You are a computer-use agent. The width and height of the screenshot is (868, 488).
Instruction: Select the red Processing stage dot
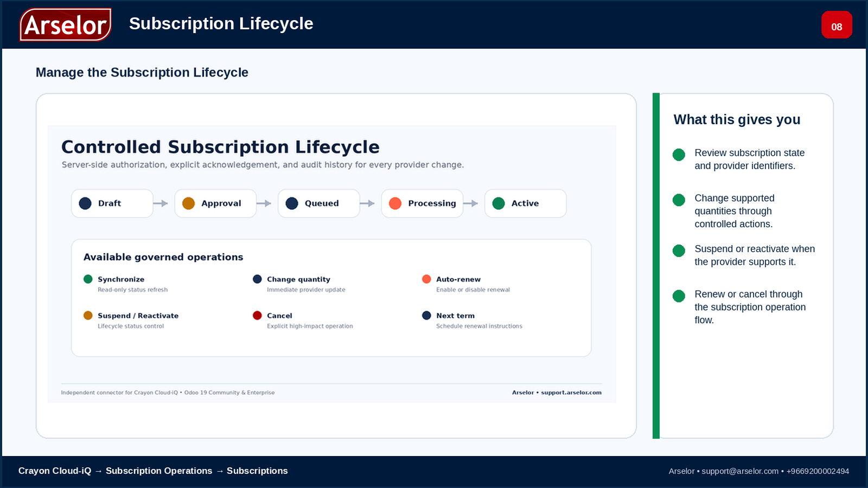[x=395, y=203]
